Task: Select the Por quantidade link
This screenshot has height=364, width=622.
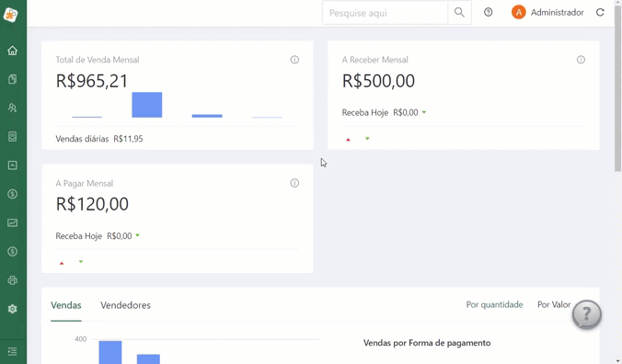Action: 494,304
